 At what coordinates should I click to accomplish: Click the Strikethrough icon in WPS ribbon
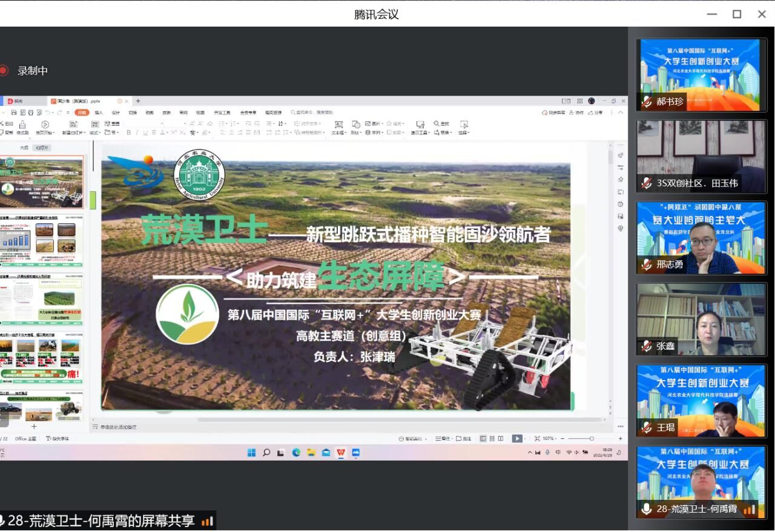tap(154, 133)
